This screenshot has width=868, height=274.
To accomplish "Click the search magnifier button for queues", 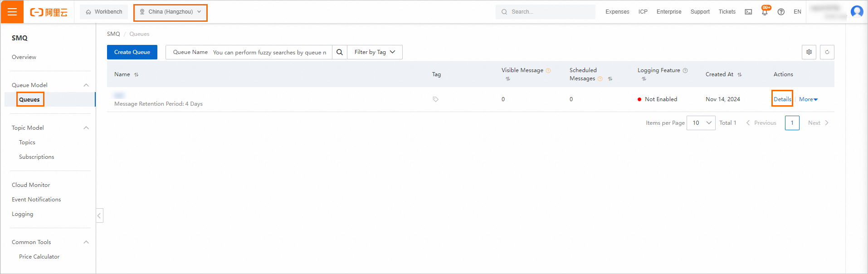I will (x=340, y=52).
